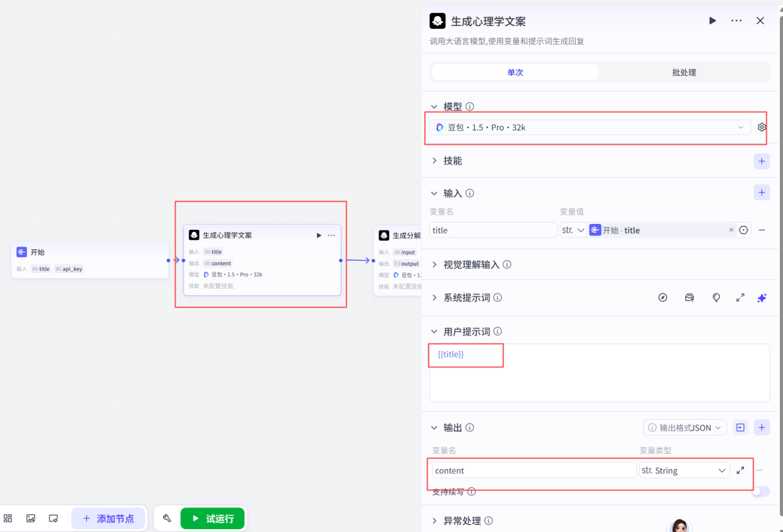Expand the 系统提示词 section
Screen dimensions: 783x532
coord(434,297)
